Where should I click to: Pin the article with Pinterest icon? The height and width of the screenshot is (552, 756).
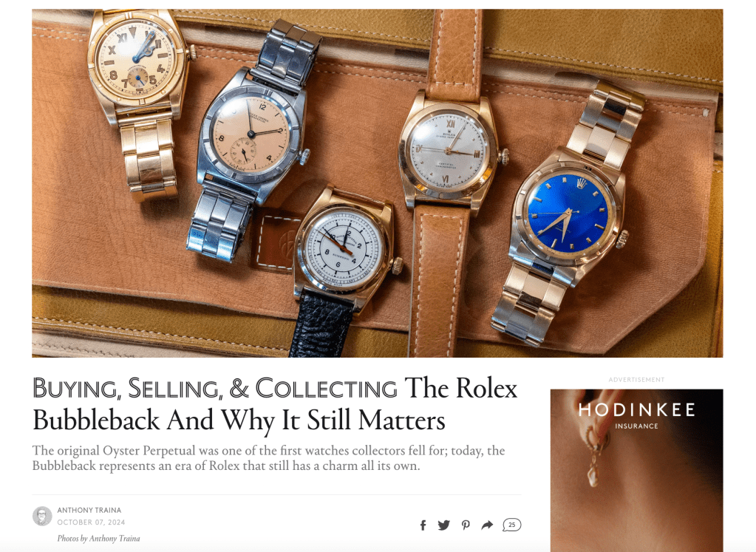click(466, 525)
